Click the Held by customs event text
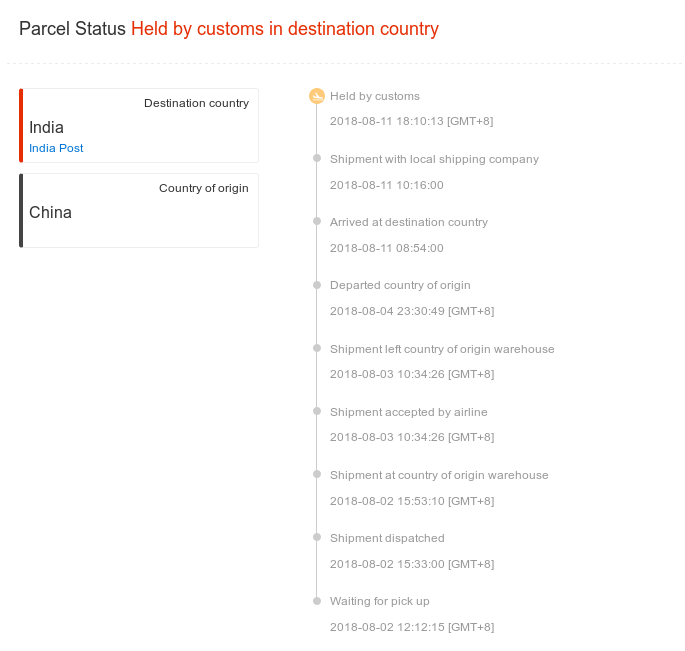This screenshot has height=651, width=685. point(375,96)
